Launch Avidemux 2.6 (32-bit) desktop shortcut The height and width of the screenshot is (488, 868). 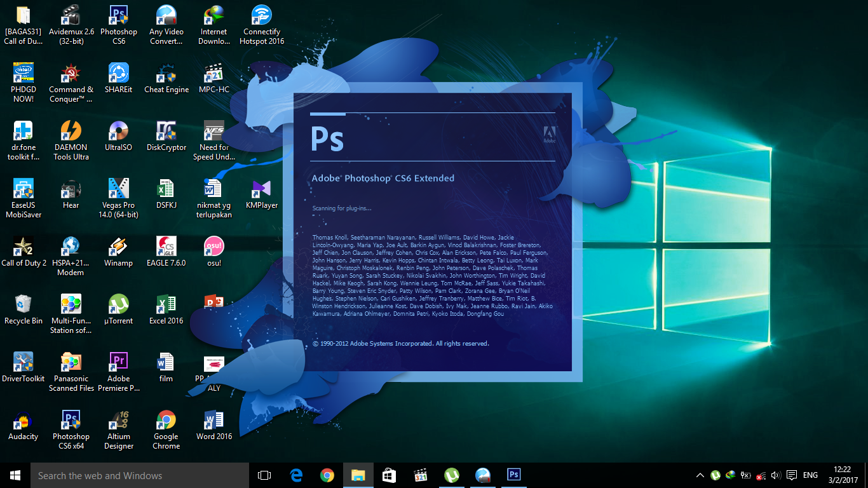coord(71,25)
